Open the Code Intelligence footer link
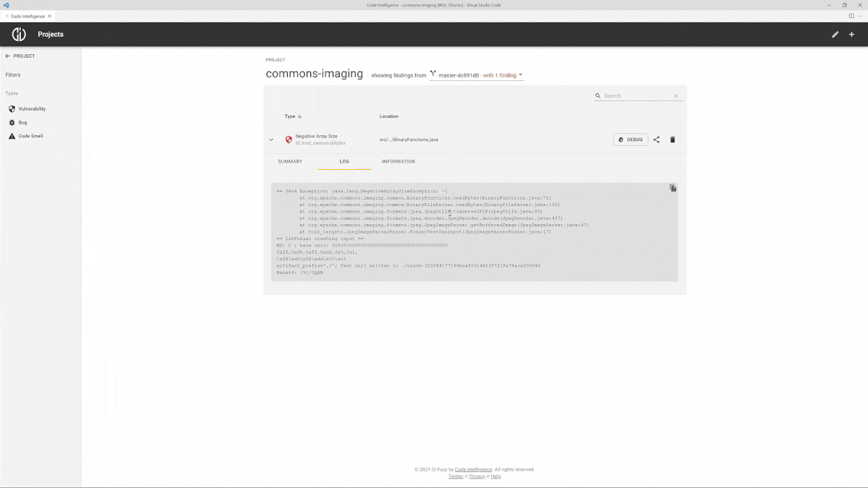Image resolution: width=868 pixels, height=488 pixels. coord(473,469)
